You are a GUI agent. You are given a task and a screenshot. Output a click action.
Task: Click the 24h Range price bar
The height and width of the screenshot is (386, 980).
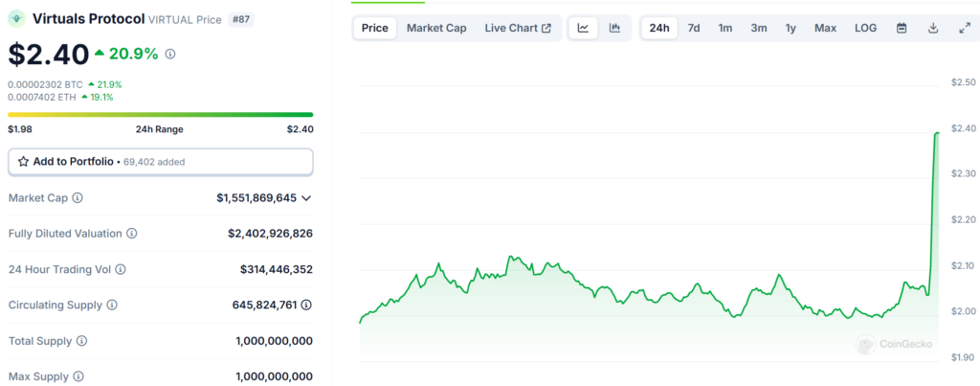click(x=160, y=114)
